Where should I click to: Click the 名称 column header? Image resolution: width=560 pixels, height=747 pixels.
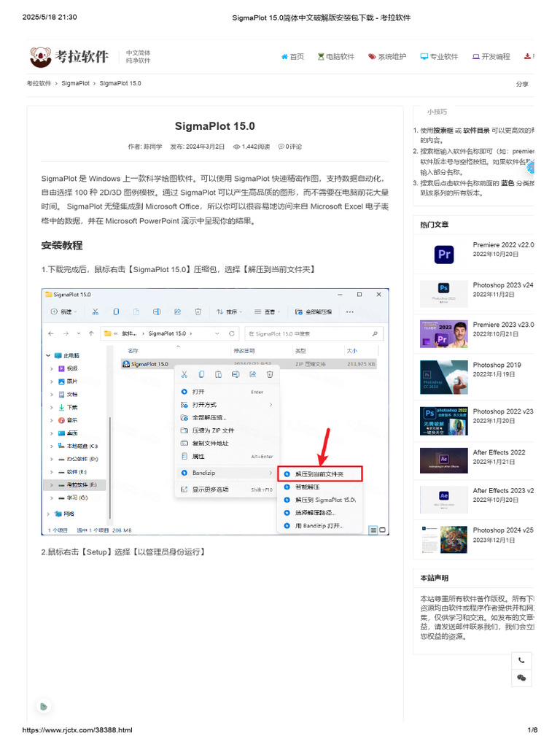click(x=133, y=351)
